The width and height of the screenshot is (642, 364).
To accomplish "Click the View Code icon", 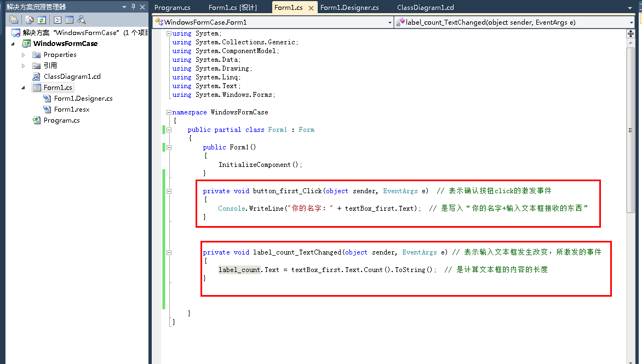I will coord(58,20).
